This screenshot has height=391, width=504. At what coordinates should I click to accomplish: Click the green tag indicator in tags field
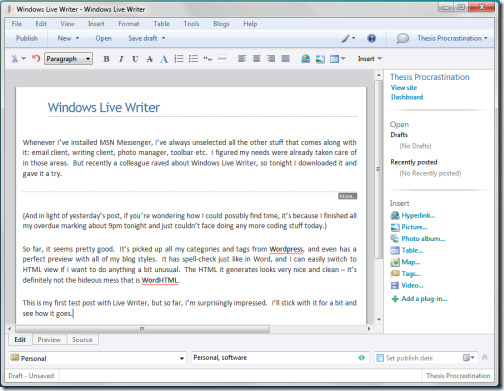point(362,358)
